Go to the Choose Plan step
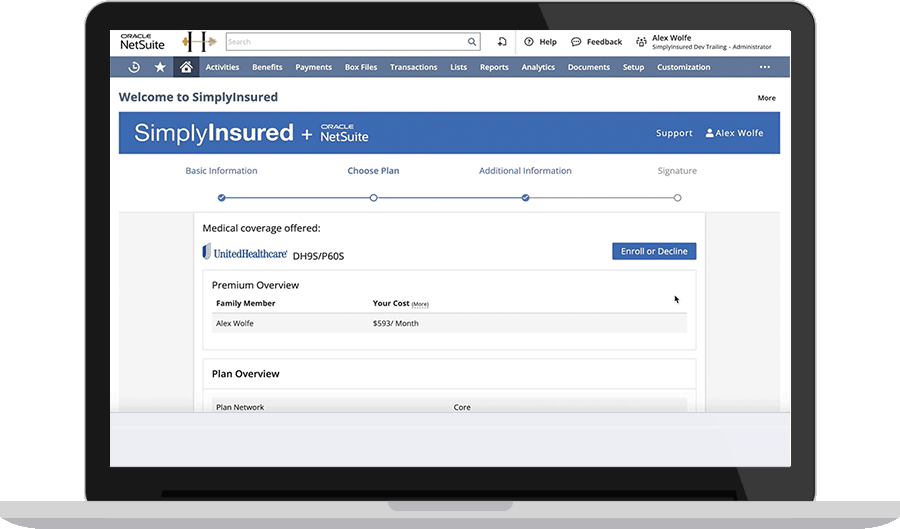 (373, 171)
